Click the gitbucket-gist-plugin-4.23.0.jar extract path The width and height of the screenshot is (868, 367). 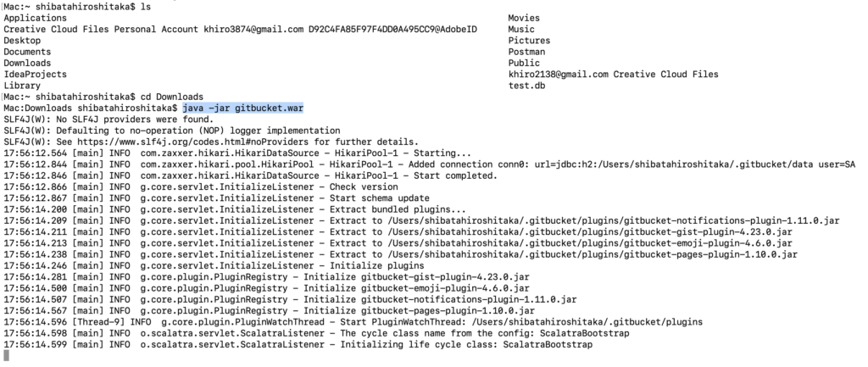(x=590, y=232)
